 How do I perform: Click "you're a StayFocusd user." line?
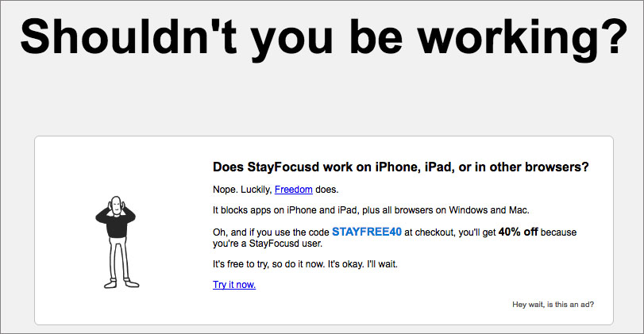click(x=268, y=244)
